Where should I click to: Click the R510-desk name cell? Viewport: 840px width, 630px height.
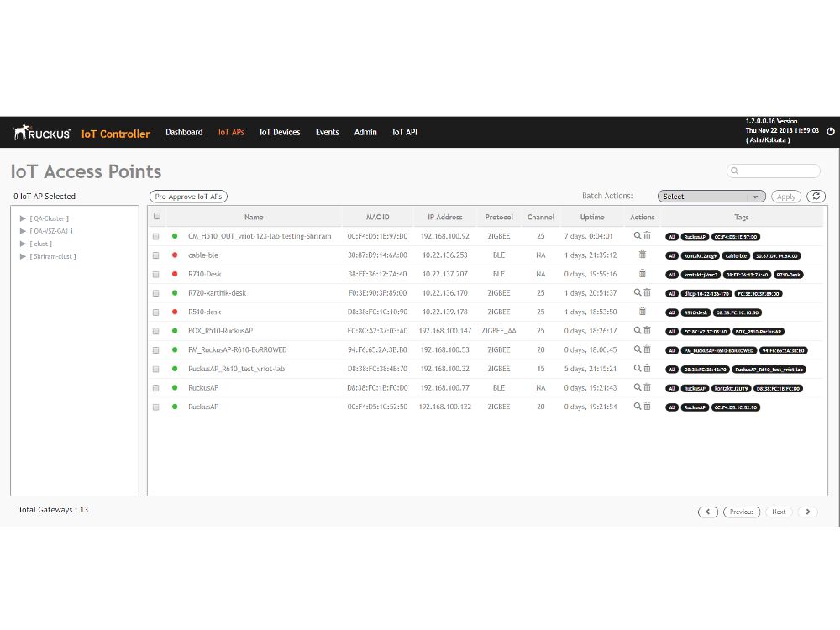205,312
